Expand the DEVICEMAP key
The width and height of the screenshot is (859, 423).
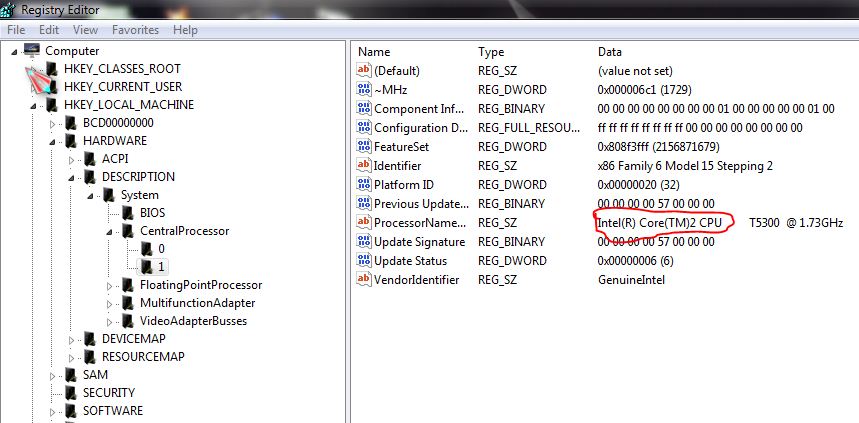[71, 340]
